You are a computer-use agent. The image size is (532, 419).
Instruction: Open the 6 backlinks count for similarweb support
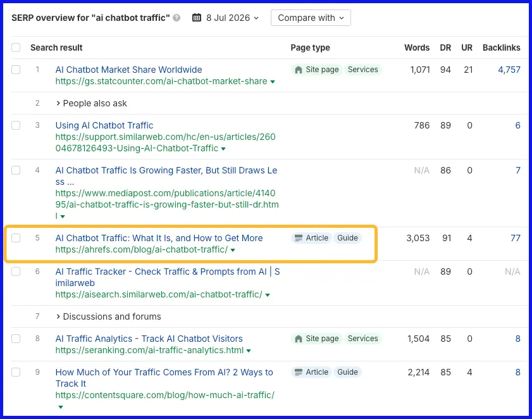(517, 125)
